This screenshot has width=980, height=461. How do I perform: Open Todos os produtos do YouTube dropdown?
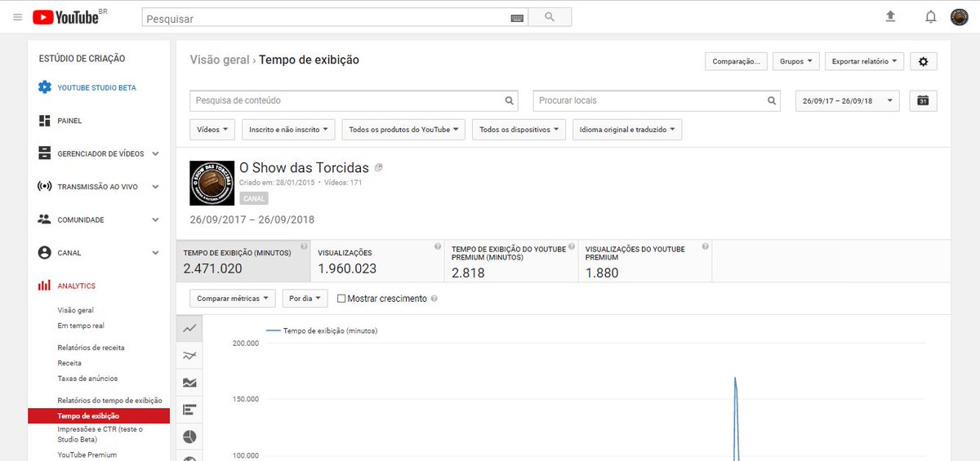coord(403,130)
